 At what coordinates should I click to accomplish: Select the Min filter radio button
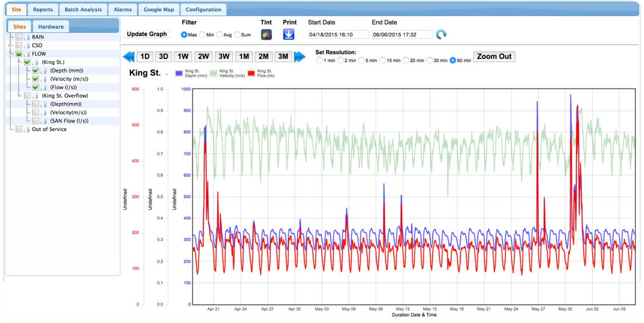pos(202,35)
